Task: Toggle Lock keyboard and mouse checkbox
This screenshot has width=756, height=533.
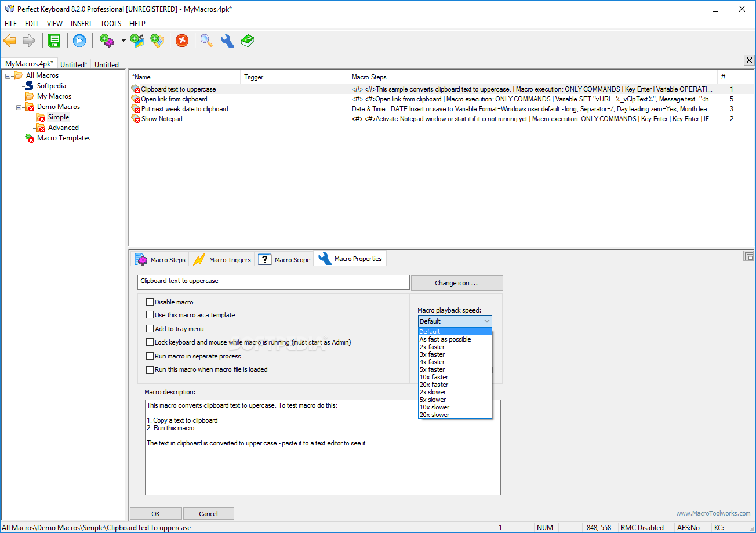Action: click(150, 342)
